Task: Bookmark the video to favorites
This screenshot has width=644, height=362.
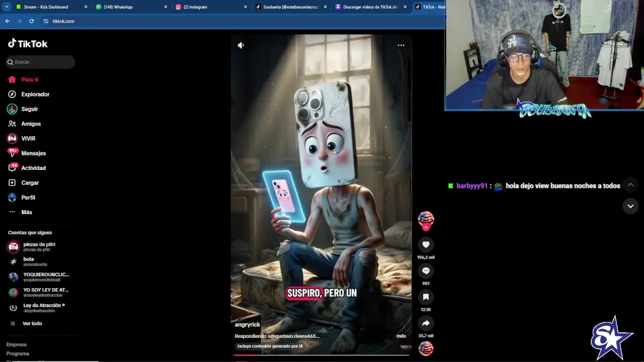Action: tap(426, 297)
